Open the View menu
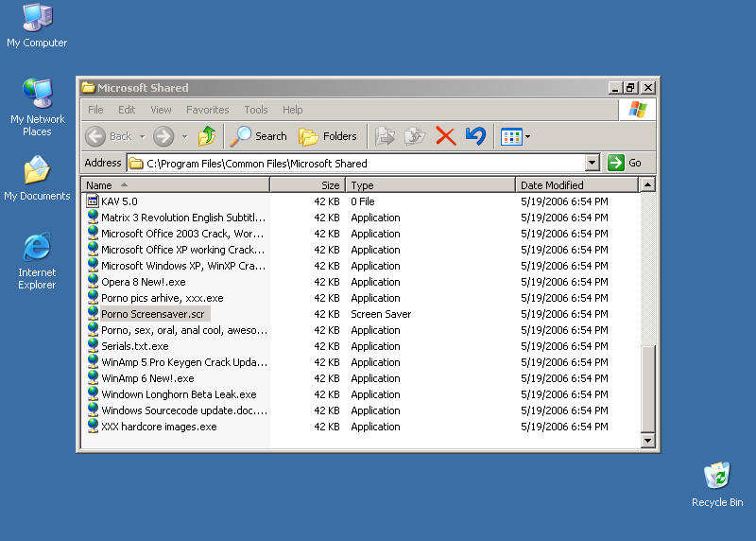The width and height of the screenshot is (756, 541). pos(161,110)
